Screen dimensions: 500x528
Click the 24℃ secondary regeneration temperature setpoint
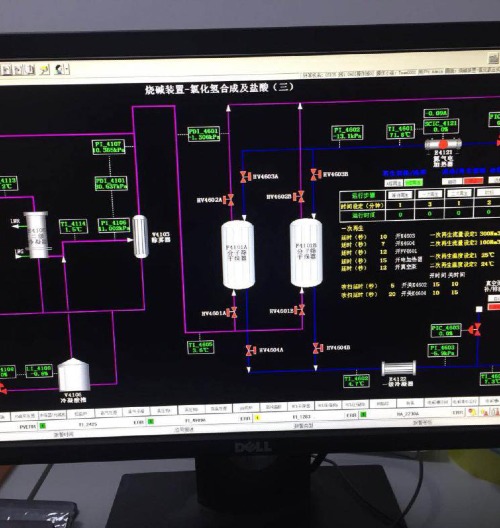[x=488, y=264]
